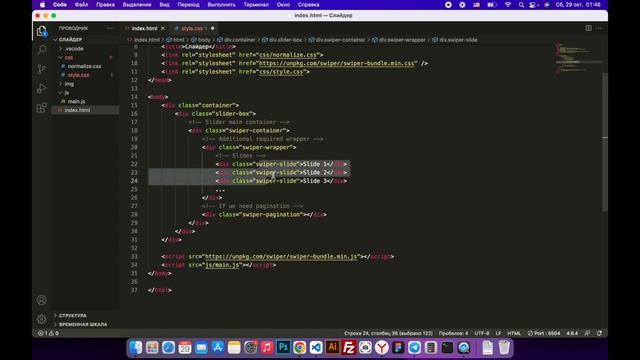The image size is (640, 360).
Task: Follow the swiper-bundle.min.js script URL
Action: [281, 256]
